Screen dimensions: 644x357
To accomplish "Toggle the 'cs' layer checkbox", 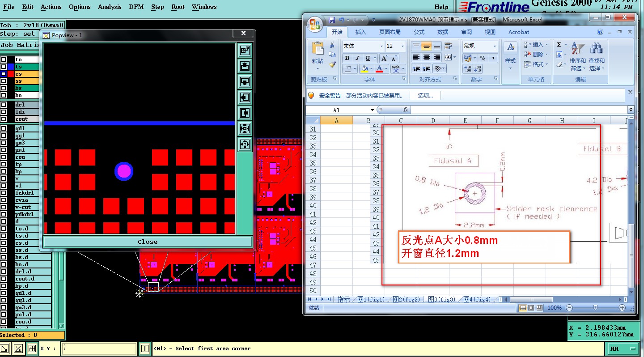I will 4,74.
